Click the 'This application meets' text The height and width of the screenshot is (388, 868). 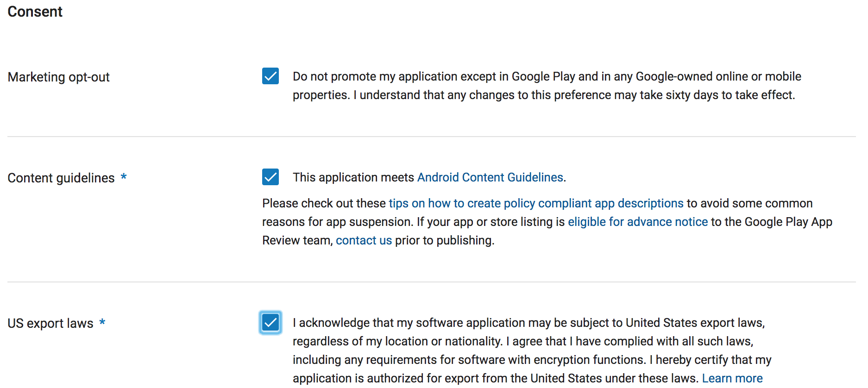click(353, 177)
